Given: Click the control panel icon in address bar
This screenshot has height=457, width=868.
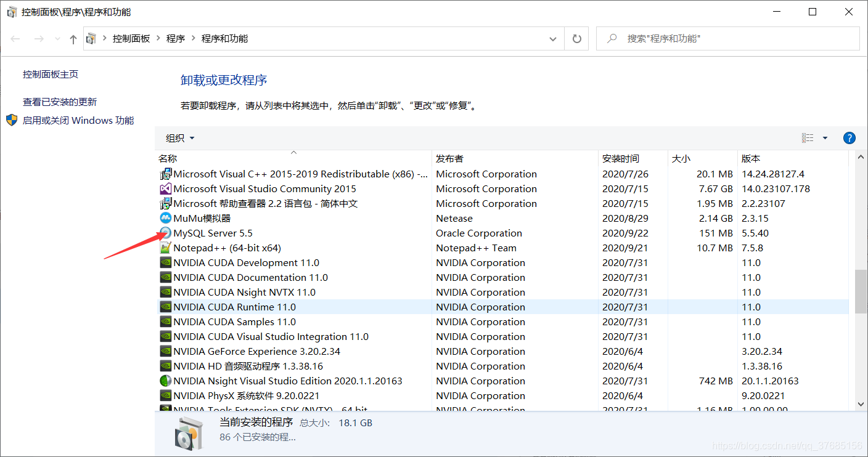Looking at the screenshot, I should (91, 39).
